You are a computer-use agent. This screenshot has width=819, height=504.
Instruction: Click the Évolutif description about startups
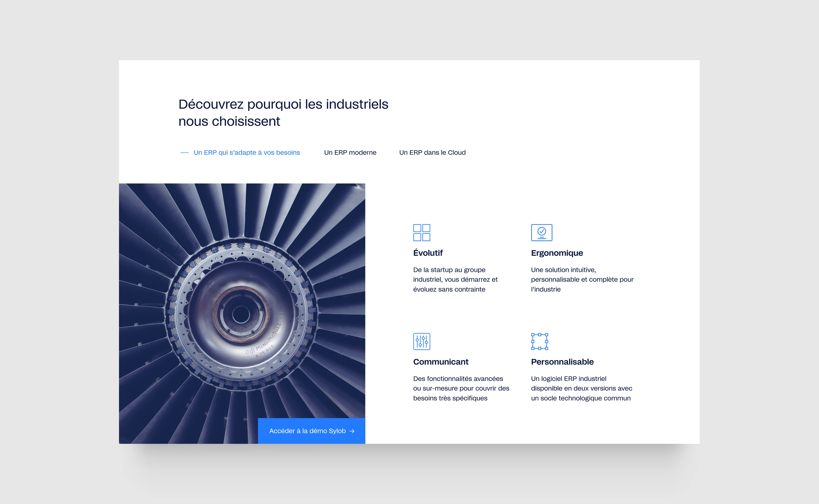click(x=455, y=279)
